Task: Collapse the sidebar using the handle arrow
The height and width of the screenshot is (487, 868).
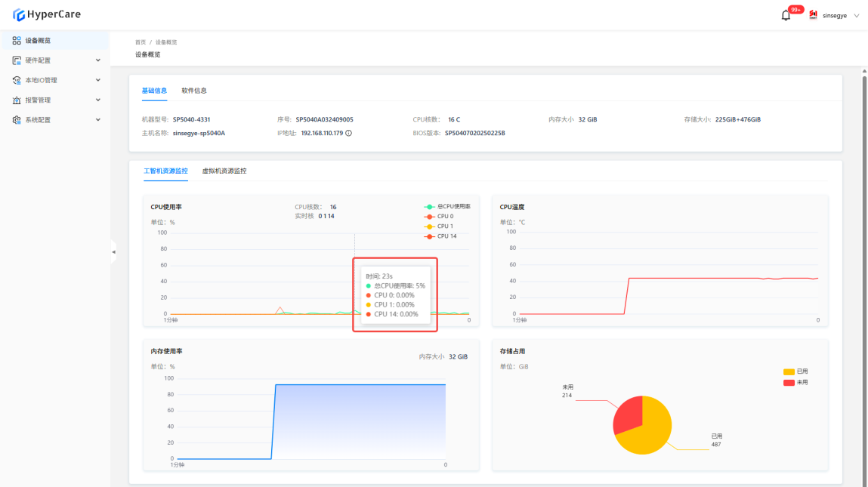Action: tap(113, 251)
